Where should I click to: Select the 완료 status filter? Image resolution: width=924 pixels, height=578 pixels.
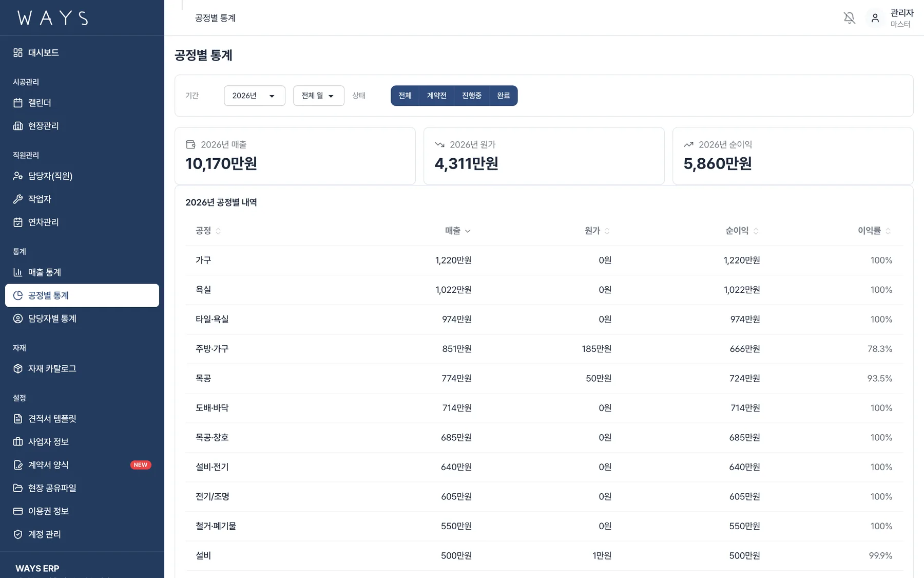(504, 96)
